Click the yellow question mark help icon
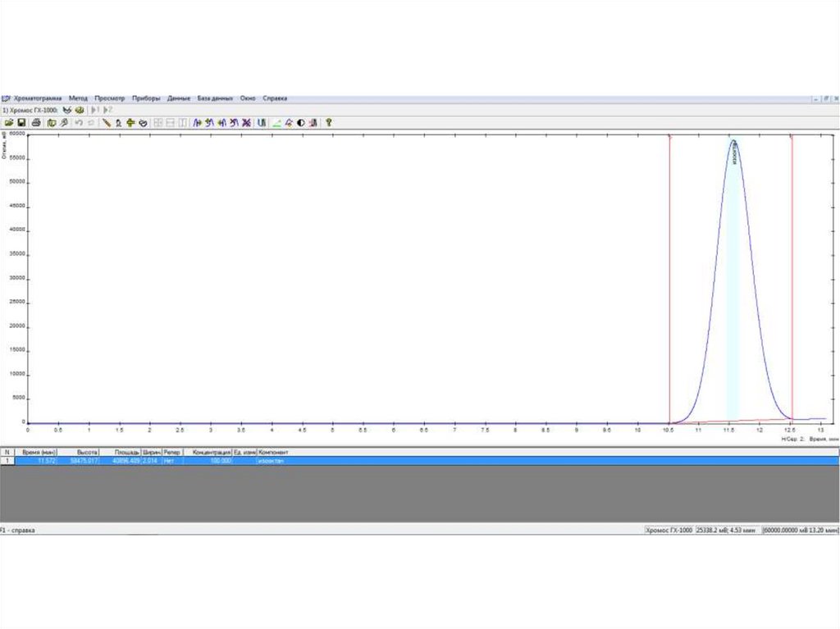The image size is (840, 629). click(x=329, y=123)
